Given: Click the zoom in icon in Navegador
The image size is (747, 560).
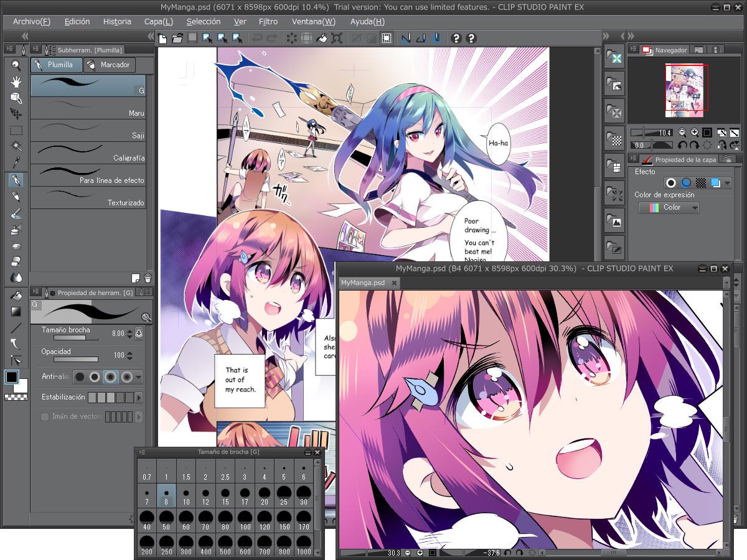Looking at the screenshot, I should [695, 133].
